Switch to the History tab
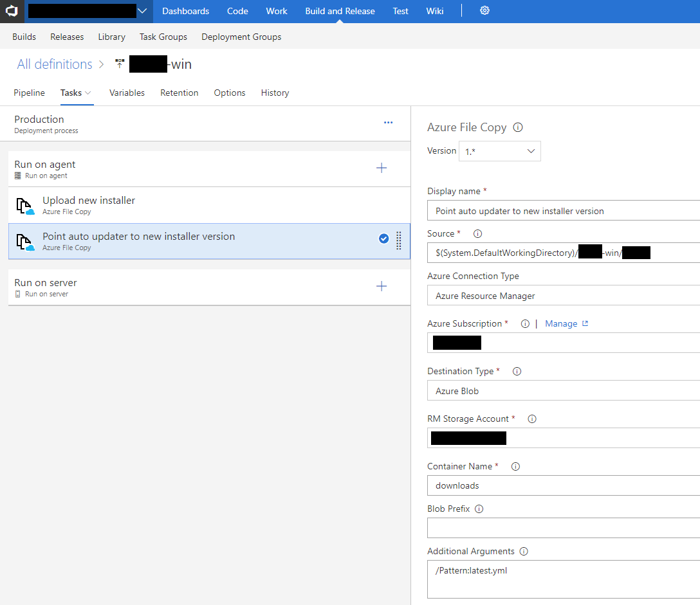 (275, 93)
